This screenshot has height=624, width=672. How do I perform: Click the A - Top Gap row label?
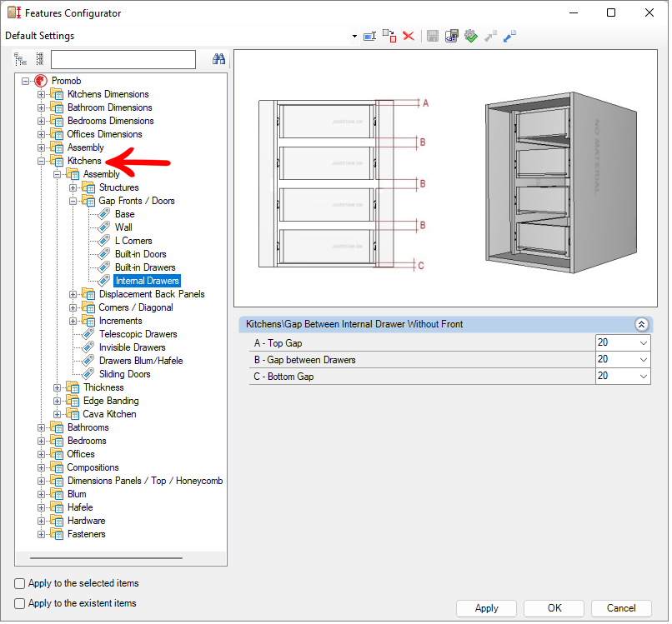click(x=278, y=343)
